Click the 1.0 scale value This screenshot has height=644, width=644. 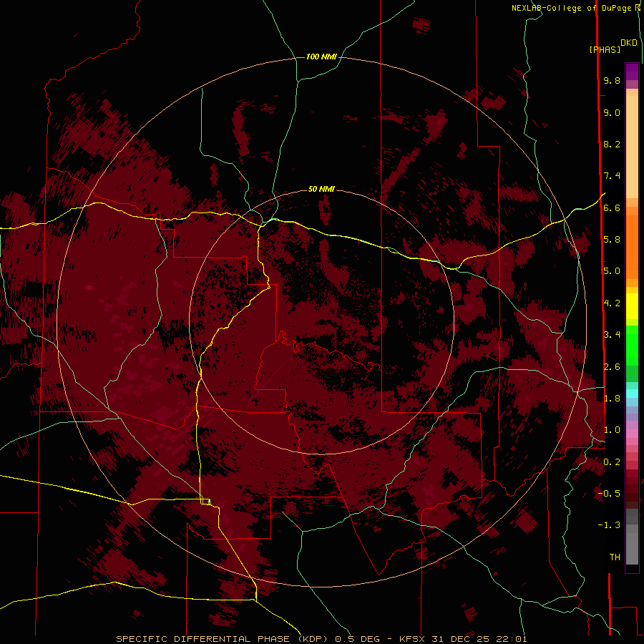point(612,430)
